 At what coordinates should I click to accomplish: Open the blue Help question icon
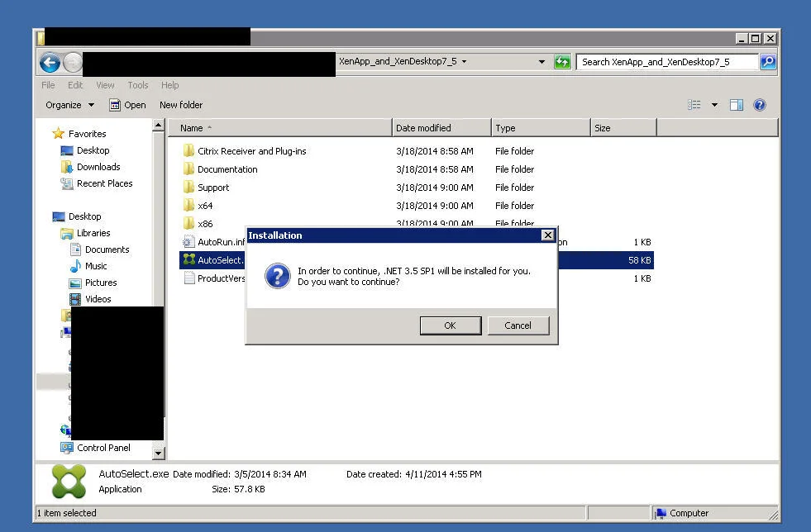(759, 105)
